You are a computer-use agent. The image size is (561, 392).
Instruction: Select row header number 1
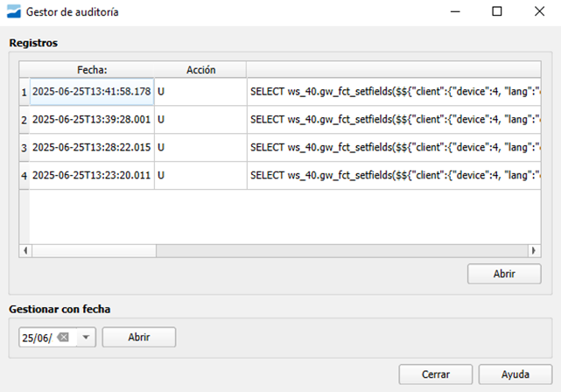pyautogui.click(x=24, y=92)
